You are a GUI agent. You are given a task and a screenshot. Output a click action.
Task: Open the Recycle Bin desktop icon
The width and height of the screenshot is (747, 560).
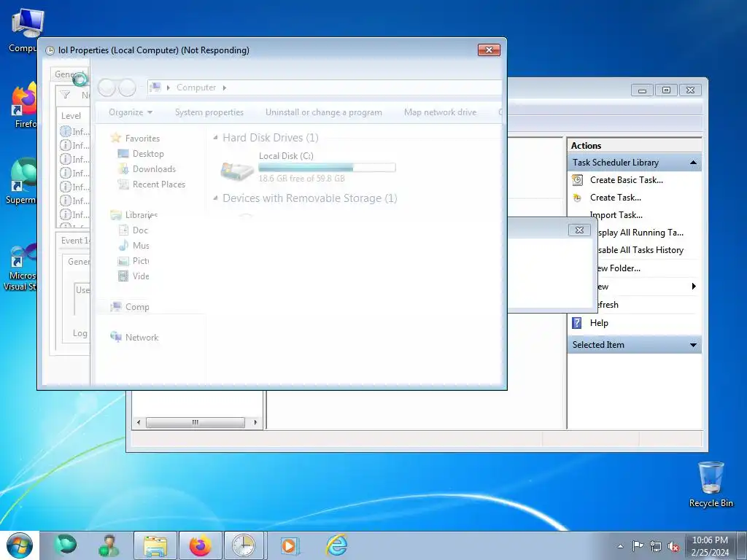711,484
